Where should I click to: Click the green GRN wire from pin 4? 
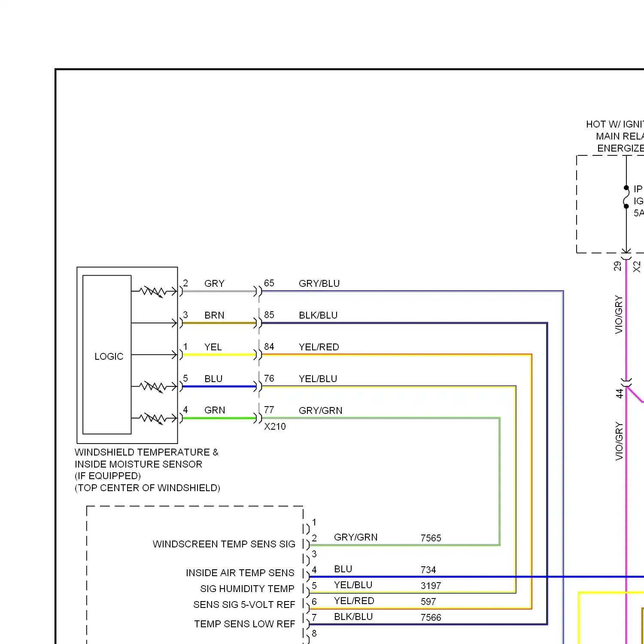[x=219, y=418]
